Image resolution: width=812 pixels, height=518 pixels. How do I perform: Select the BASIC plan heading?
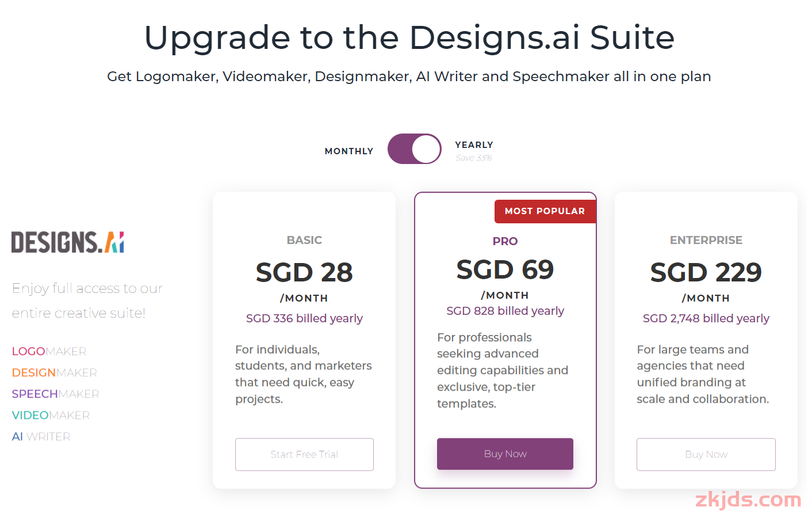pos(304,240)
